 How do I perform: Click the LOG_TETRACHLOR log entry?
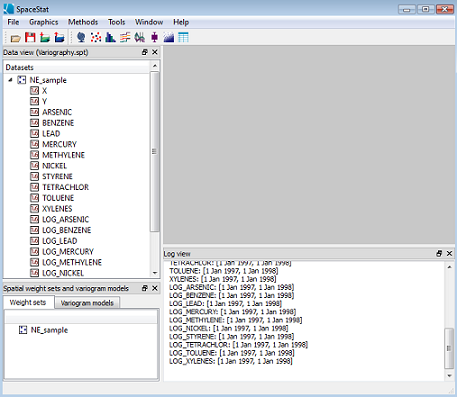coord(238,345)
